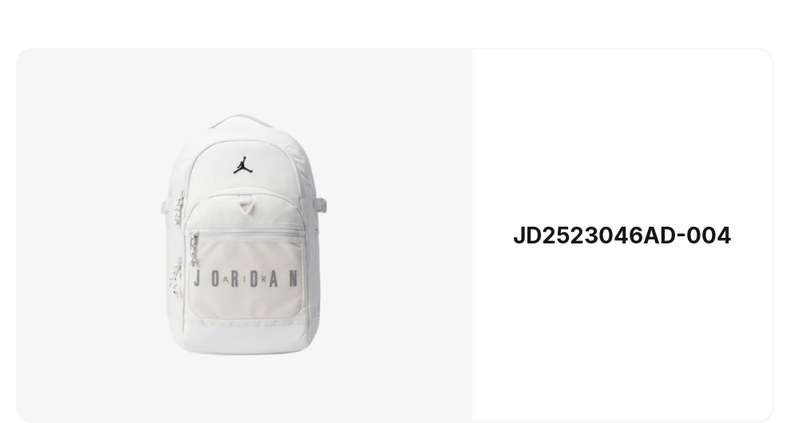Click the backpack's top carry handle
This screenshot has width=790, height=423.
pos(240,121)
